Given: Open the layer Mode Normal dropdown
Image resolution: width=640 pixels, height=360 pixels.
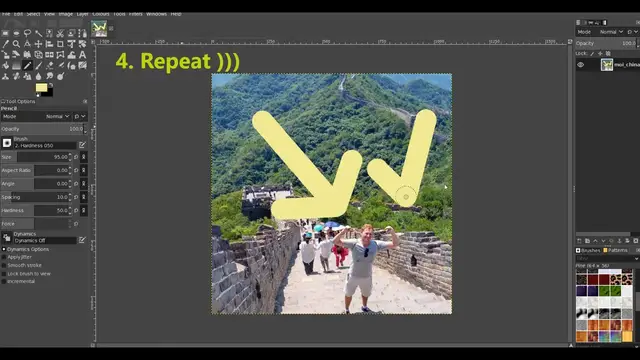Looking at the screenshot, I should 611,32.
